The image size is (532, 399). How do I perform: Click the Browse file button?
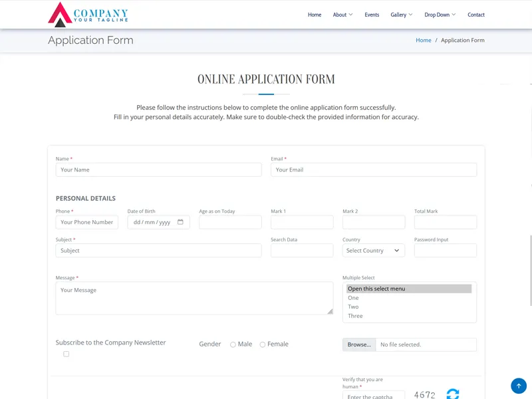click(359, 344)
